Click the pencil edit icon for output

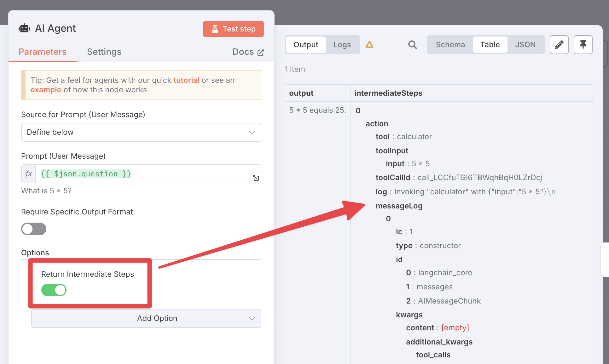tap(559, 44)
